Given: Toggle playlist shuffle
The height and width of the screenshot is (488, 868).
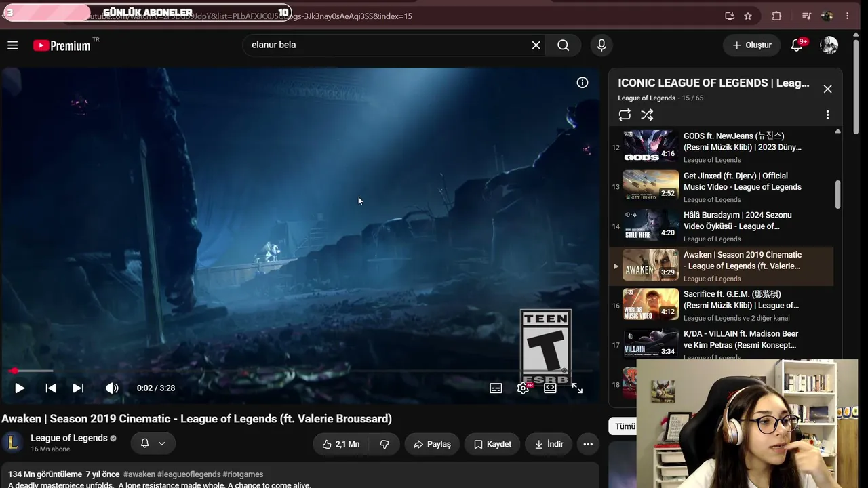Looking at the screenshot, I should 647,115.
